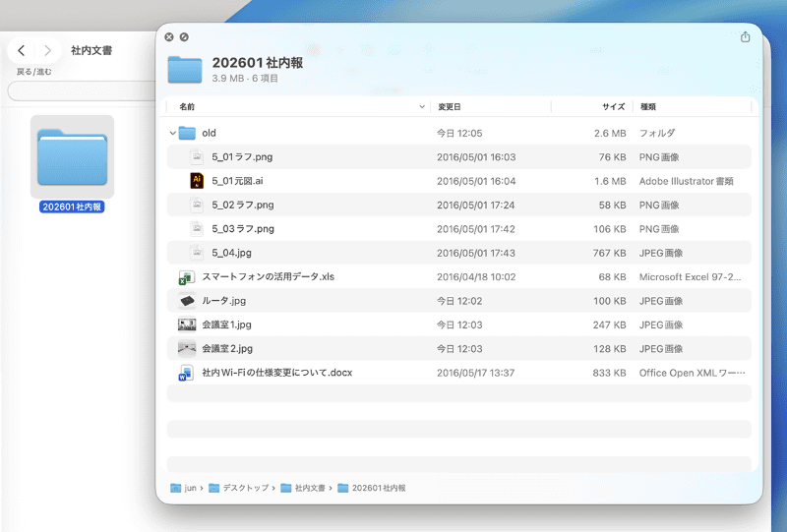Click the 社内文書 title of Finder window
This screenshot has width=787, height=532.
click(x=91, y=50)
